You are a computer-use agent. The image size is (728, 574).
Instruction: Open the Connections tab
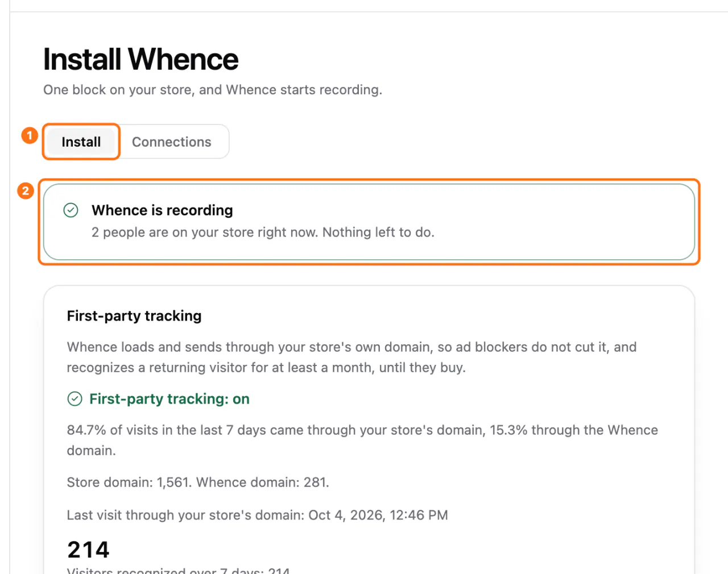(171, 142)
